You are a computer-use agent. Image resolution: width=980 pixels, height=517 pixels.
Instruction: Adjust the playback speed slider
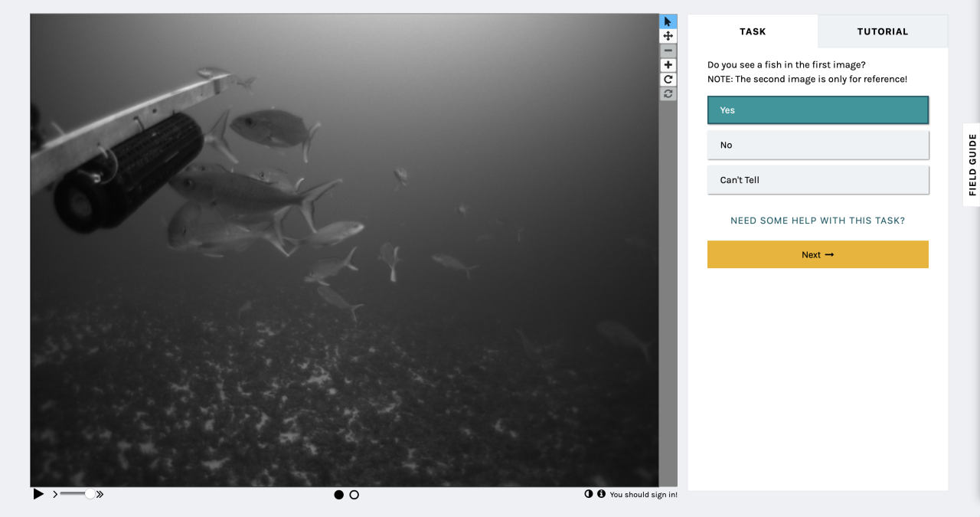coord(77,494)
